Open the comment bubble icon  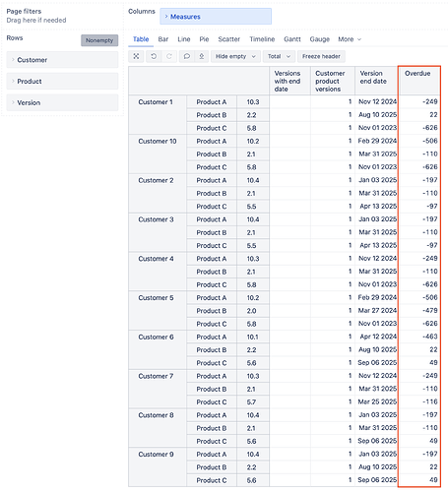tap(187, 56)
